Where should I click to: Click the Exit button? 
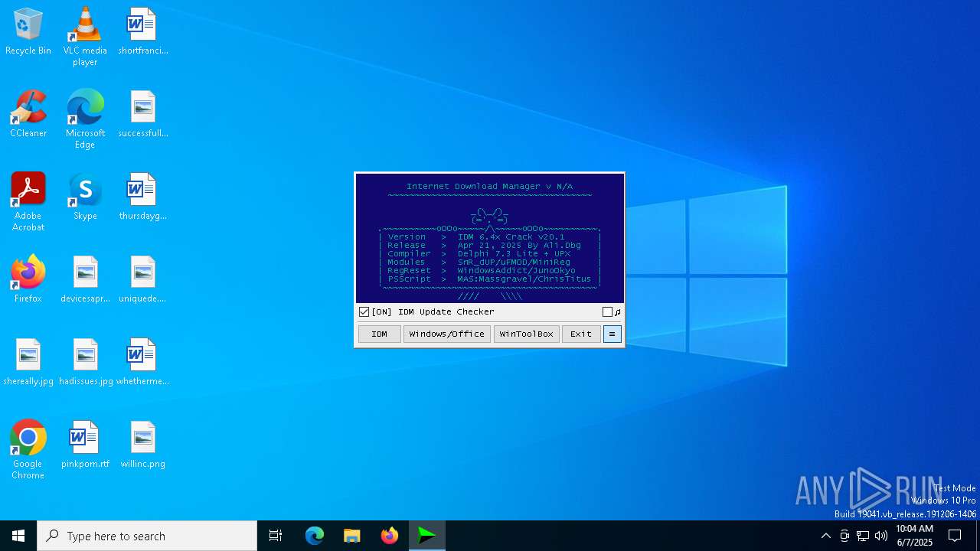[581, 334]
